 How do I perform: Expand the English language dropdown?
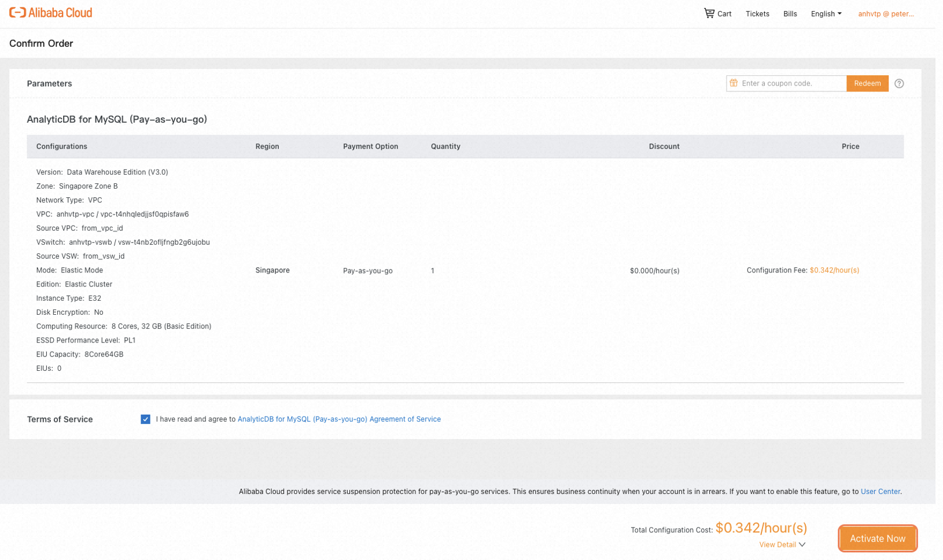click(826, 14)
